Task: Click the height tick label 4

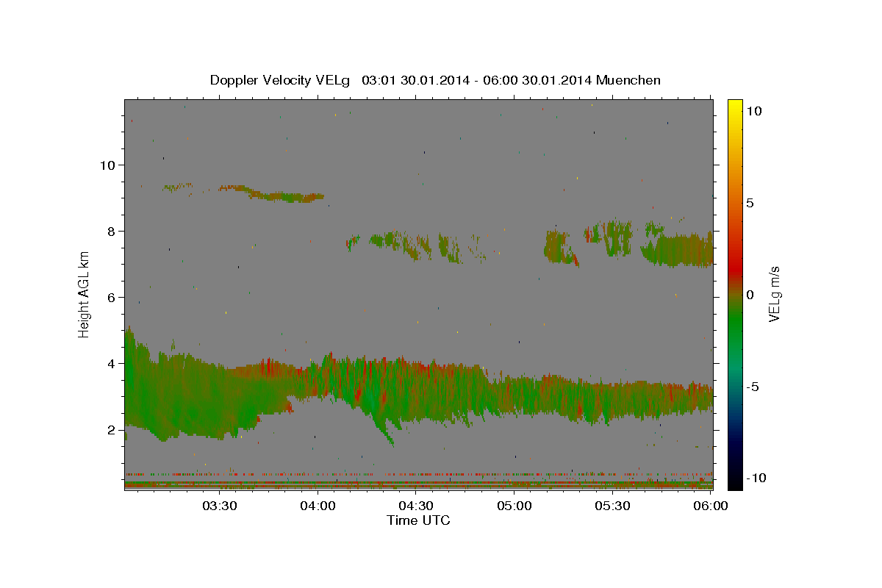Action: 112,363
